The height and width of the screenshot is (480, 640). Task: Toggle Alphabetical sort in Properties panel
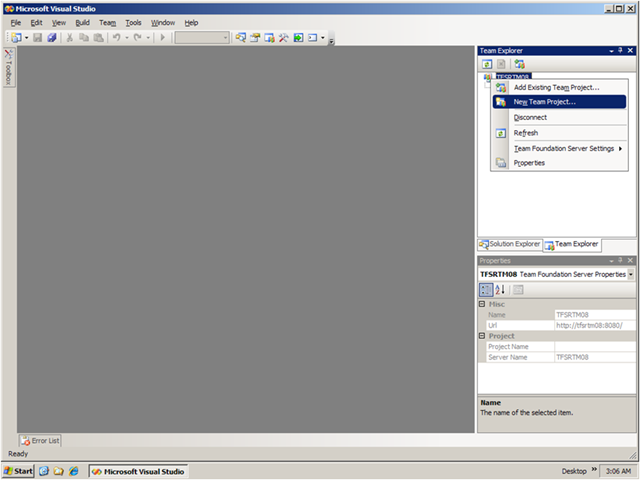pos(500,290)
